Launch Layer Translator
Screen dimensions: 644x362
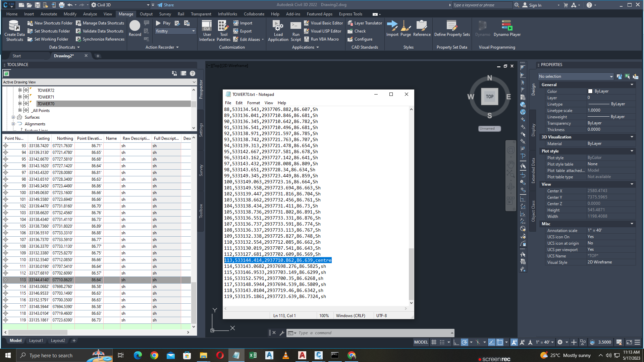(365, 23)
